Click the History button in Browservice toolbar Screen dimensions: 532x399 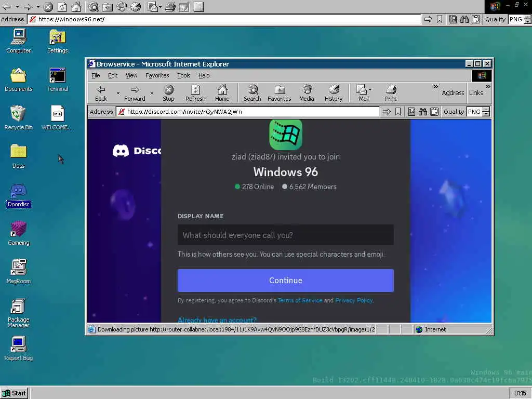click(x=334, y=93)
